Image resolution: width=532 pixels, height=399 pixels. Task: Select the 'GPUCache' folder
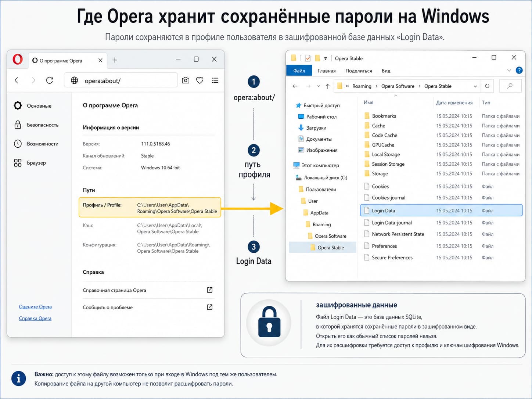[x=379, y=145]
